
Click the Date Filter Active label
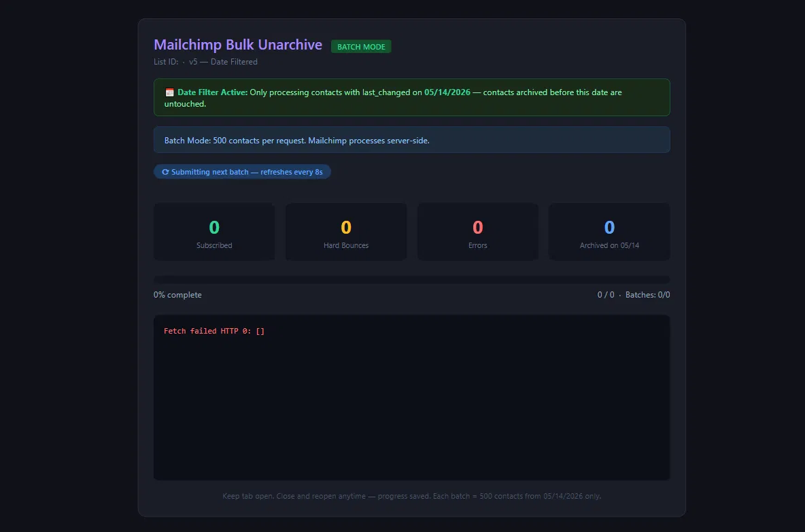pyautogui.click(x=213, y=92)
